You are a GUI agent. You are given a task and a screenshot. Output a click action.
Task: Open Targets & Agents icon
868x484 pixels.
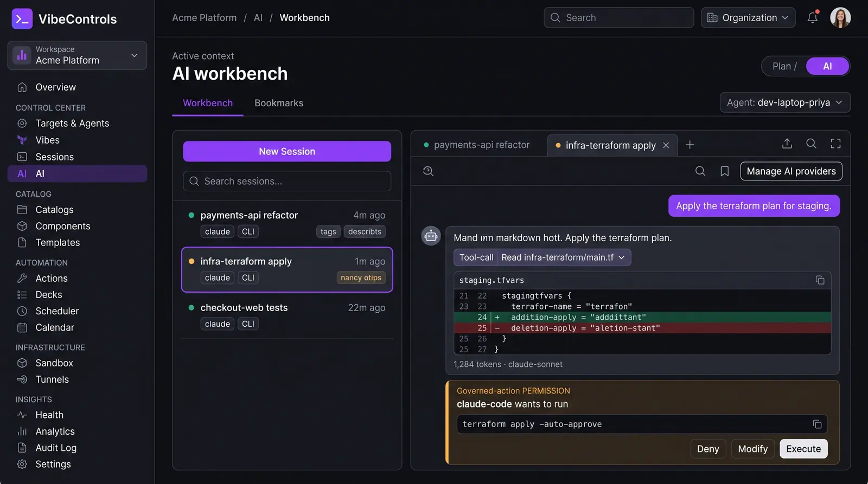[x=22, y=124]
